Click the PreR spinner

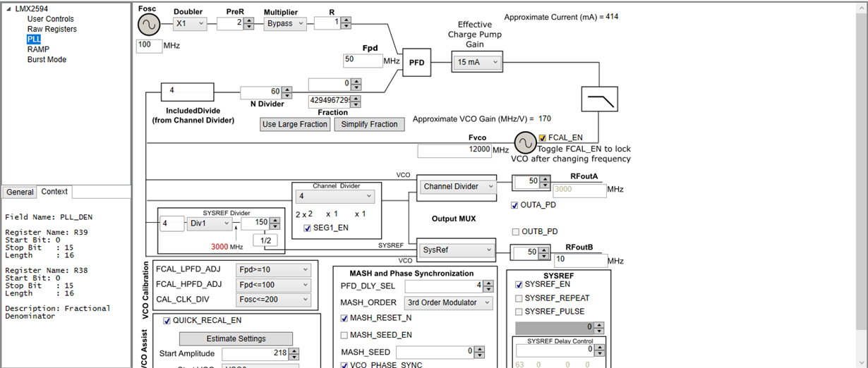(x=235, y=23)
